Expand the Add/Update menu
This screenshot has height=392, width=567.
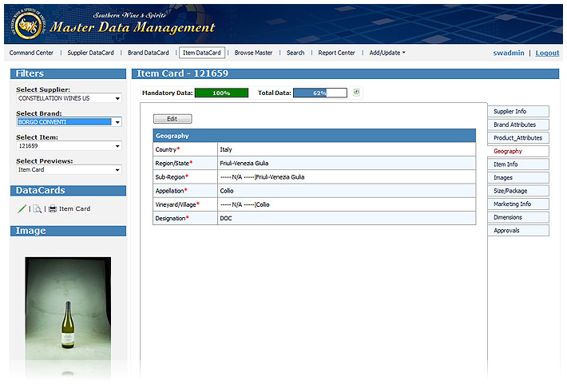point(387,53)
